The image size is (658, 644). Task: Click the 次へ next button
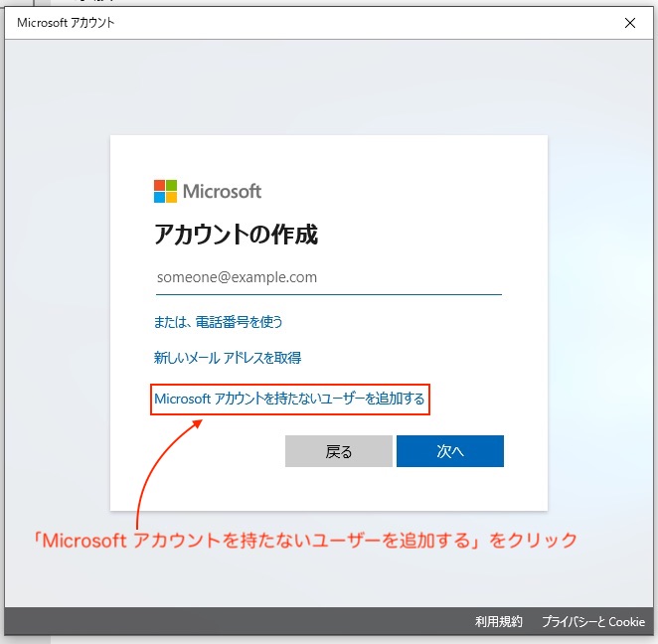450,451
